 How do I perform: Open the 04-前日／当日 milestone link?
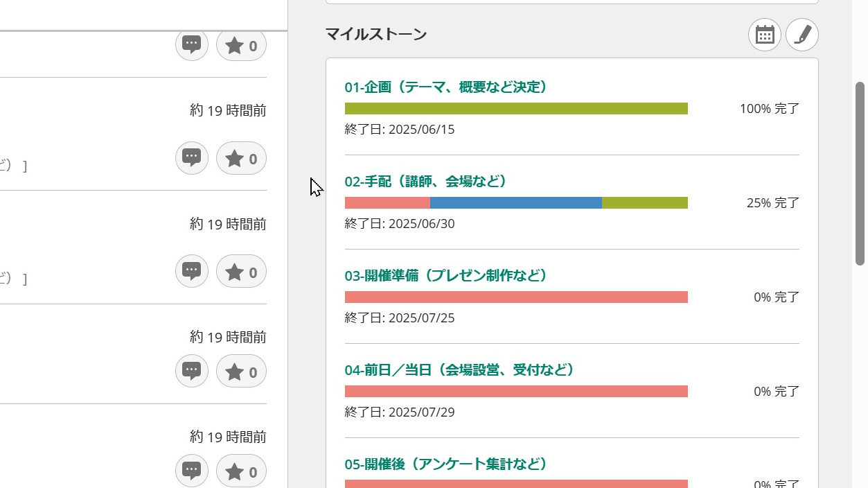[460, 370]
